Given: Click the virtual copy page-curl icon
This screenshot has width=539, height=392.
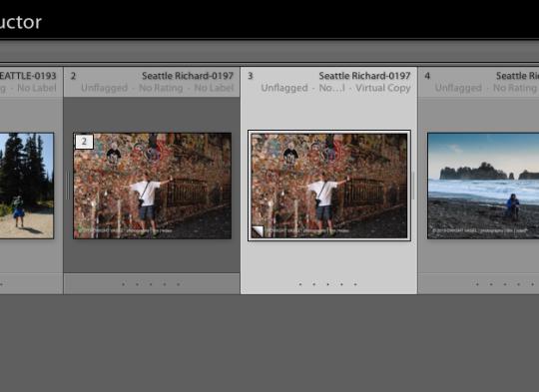Looking at the screenshot, I should coord(258,231).
